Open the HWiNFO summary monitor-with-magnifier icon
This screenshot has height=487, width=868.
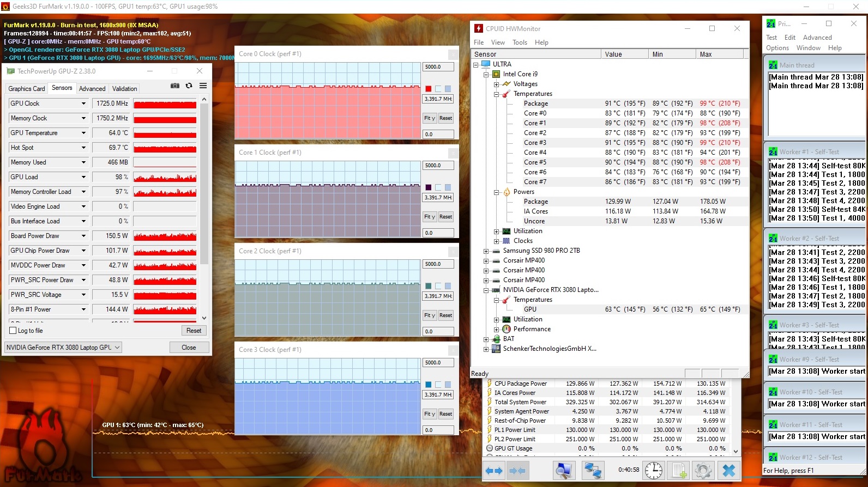[563, 471]
